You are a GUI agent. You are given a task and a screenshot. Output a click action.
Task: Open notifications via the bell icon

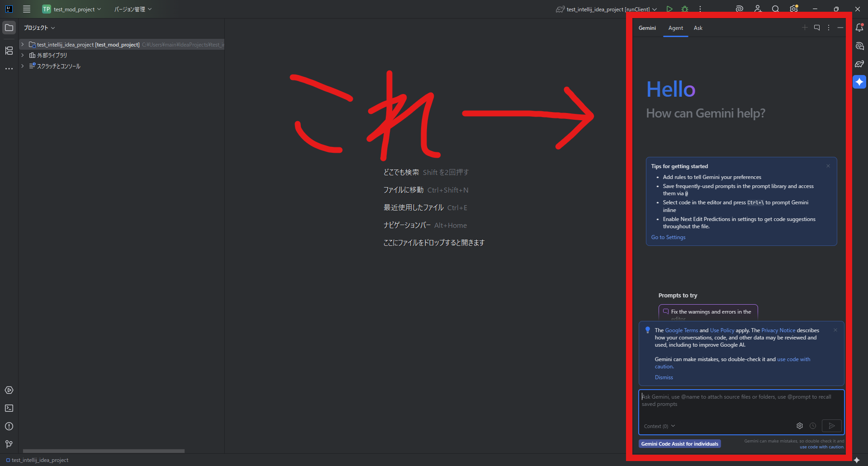859,28
